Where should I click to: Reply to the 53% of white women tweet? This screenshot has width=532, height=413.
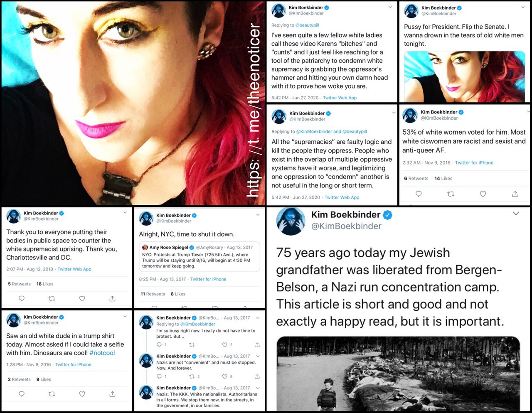[419, 194]
